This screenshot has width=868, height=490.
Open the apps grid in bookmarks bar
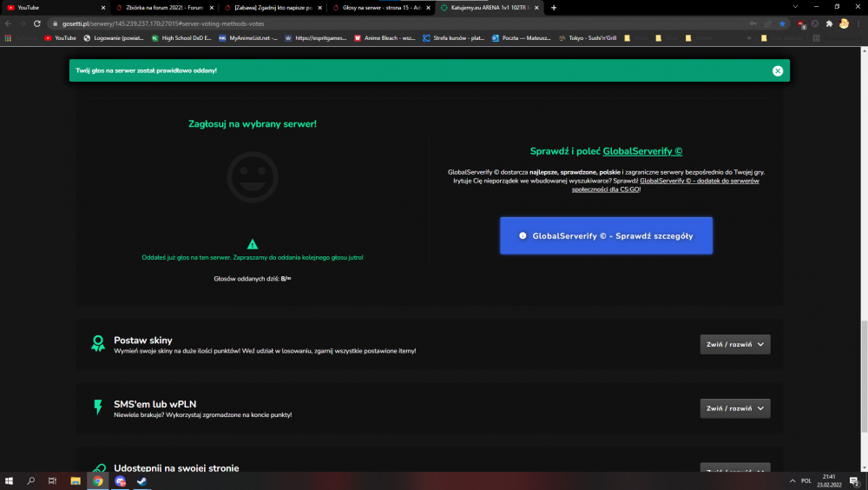8,37
